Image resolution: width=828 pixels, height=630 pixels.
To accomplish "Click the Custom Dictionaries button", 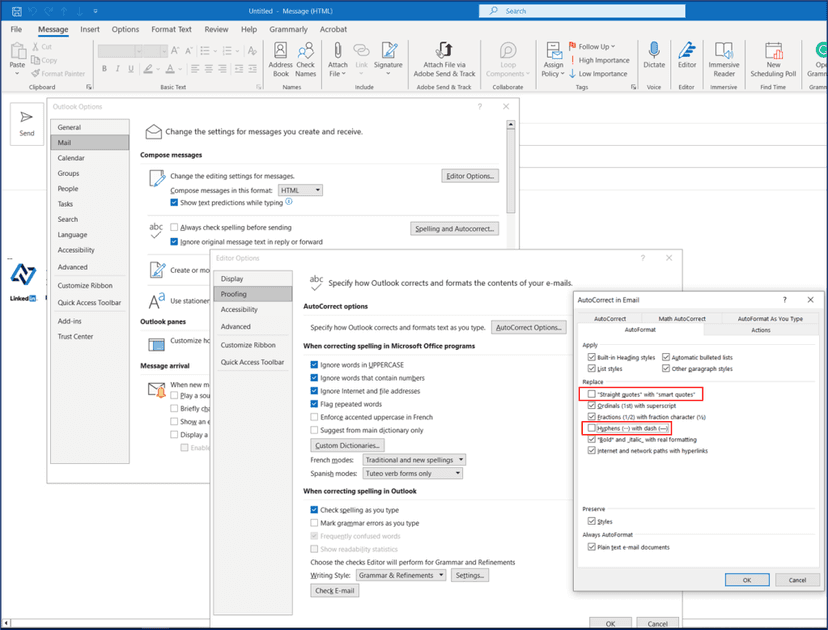I will [x=347, y=445].
